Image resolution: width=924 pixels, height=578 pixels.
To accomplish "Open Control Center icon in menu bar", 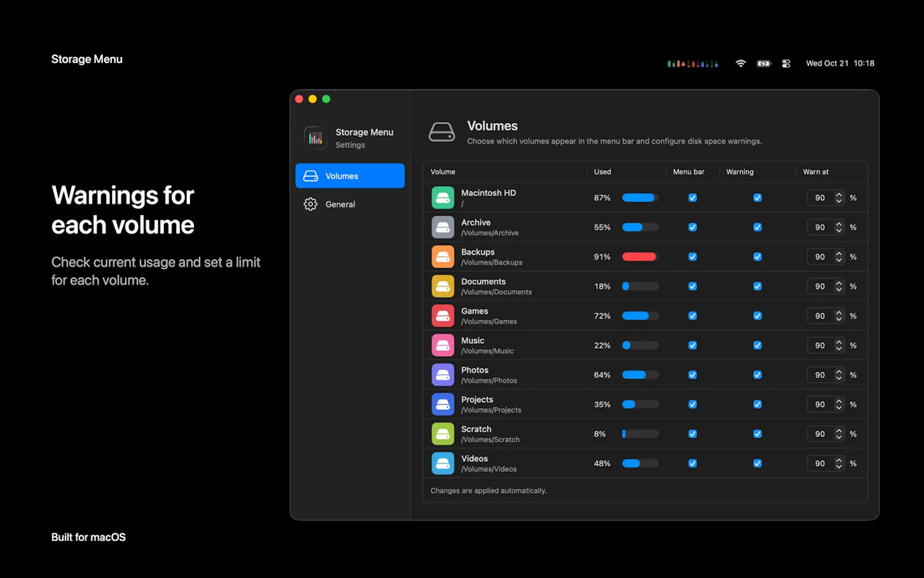I will 786,64.
